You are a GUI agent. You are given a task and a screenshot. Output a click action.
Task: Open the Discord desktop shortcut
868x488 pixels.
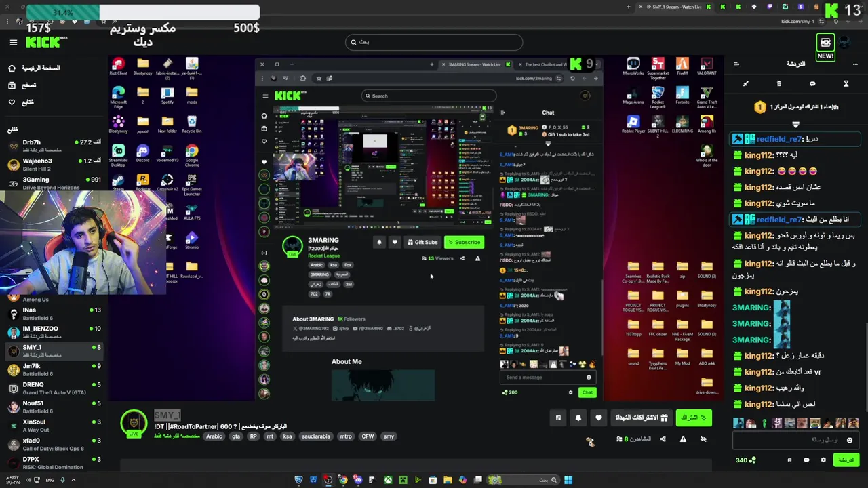tap(142, 155)
